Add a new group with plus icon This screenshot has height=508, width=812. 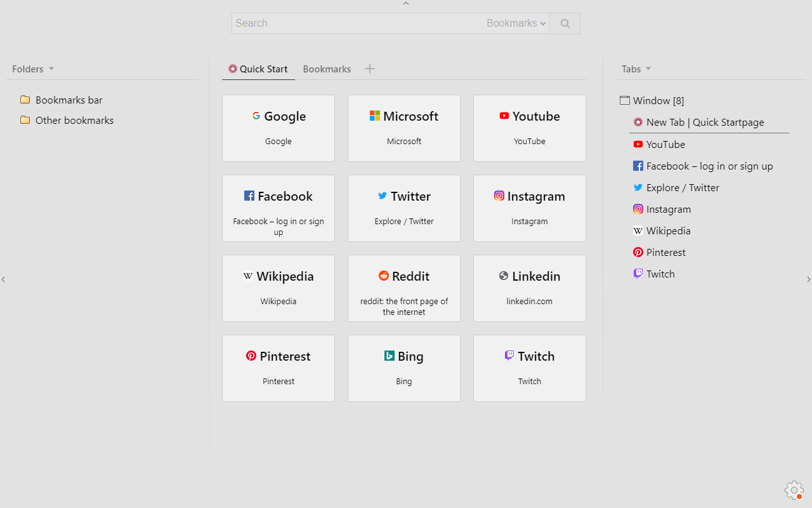pos(370,69)
